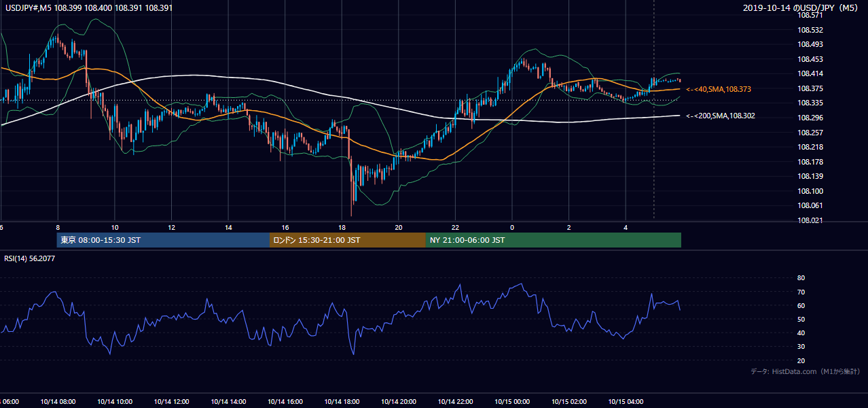Click the 10/15 02:00 date axis label

568,402
